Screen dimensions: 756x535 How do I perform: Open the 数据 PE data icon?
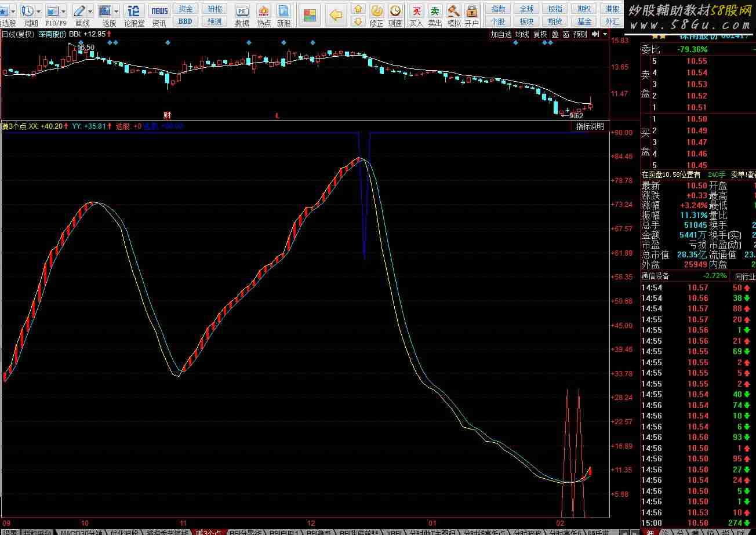[242, 10]
